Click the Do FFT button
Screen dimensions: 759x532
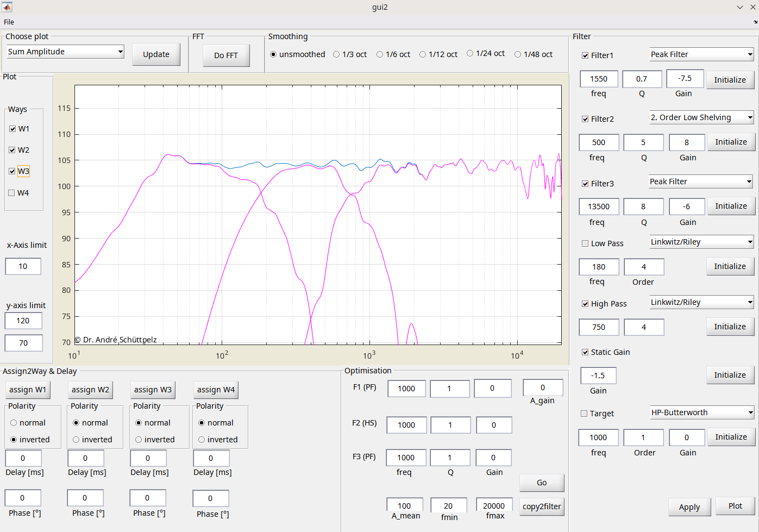[226, 55]
